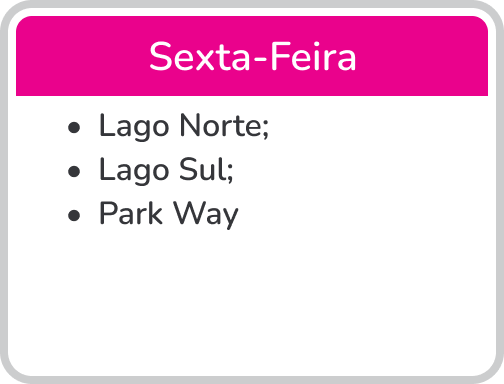The height and width of the screenshot is (384, 504).
Task: Click the bullet point beside Lago Sul
Action: [74, 172]
